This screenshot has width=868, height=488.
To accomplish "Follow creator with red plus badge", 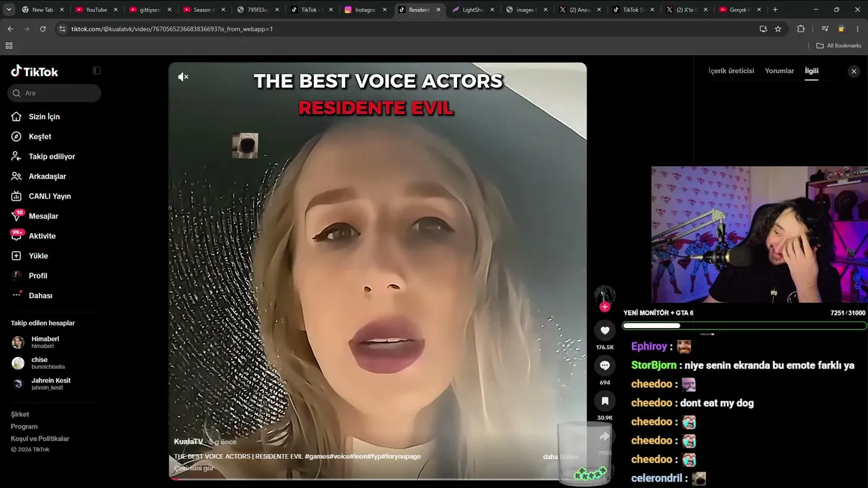I will [x=605, y=307].
